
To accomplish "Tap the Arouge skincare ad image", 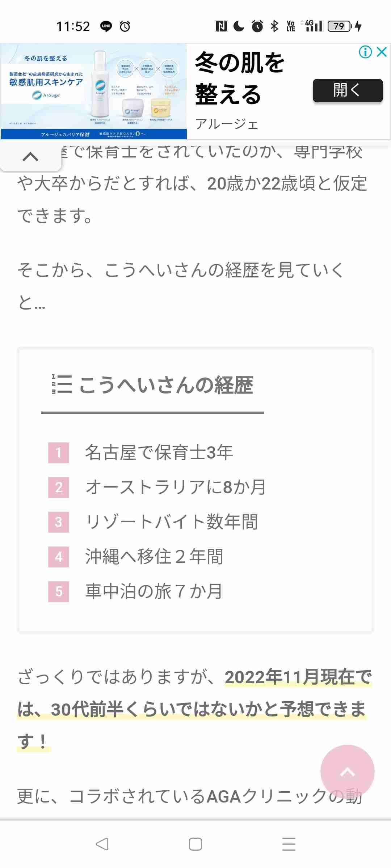I will click(94, 91).
